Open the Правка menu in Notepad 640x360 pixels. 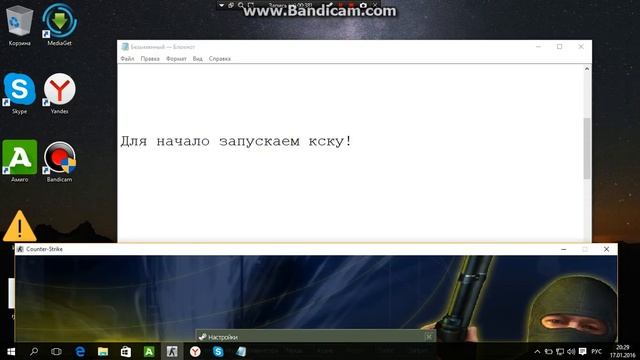pyautogui.click(x=150, y=59)
